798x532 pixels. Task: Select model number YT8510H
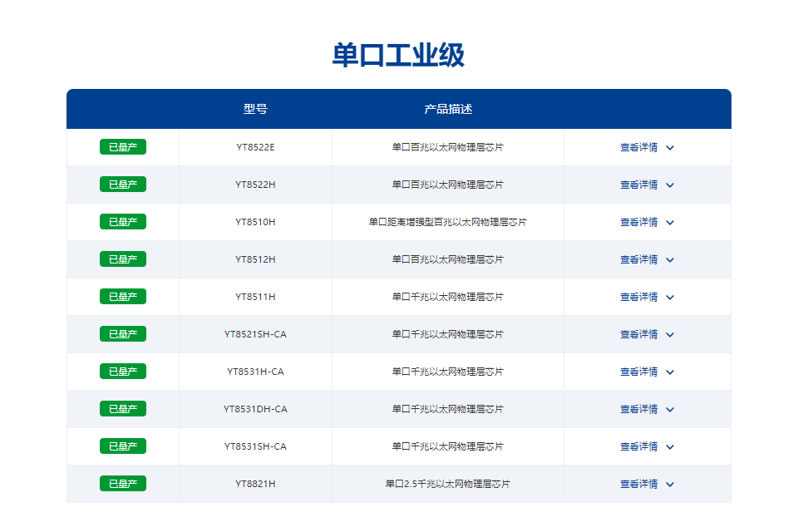point(255,222)
